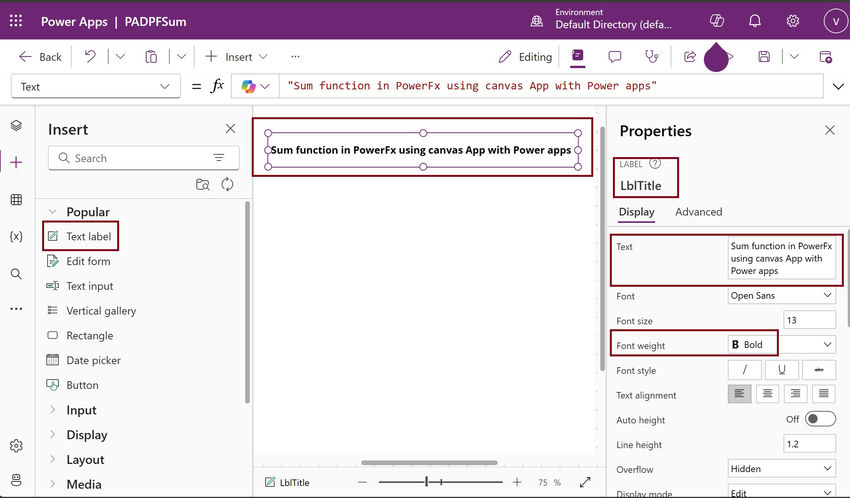
Task: Close the Insert panel
Action: [x=230, y=128]
